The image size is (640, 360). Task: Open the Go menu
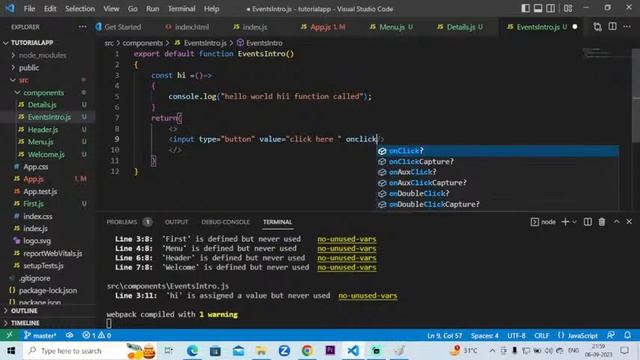point(133,9)
